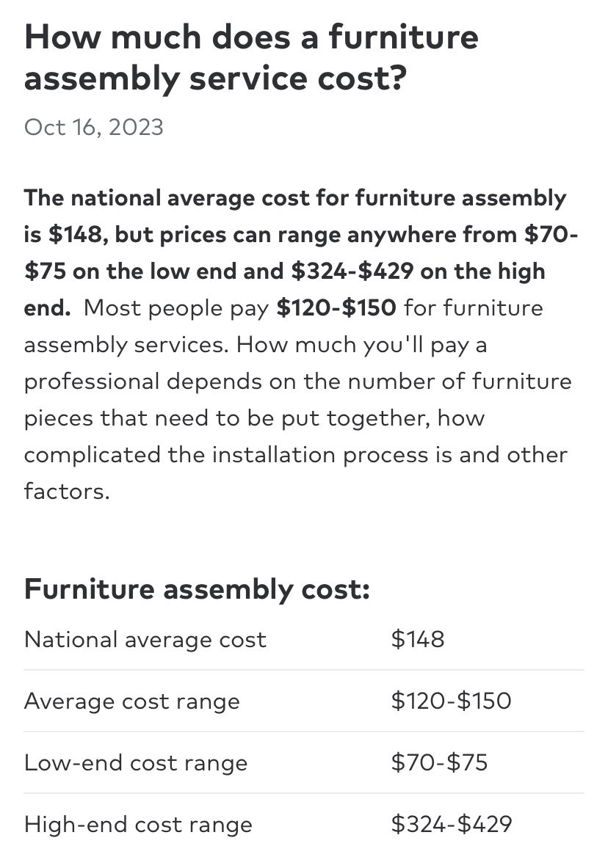
Task: Click the $120-$150 table value
Action: [451, 701]
